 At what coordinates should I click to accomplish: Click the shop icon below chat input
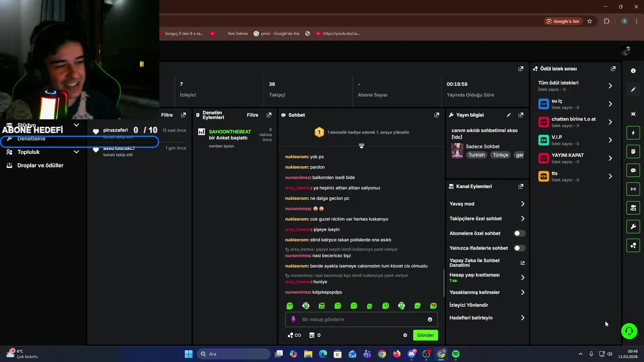pos(311,335)
